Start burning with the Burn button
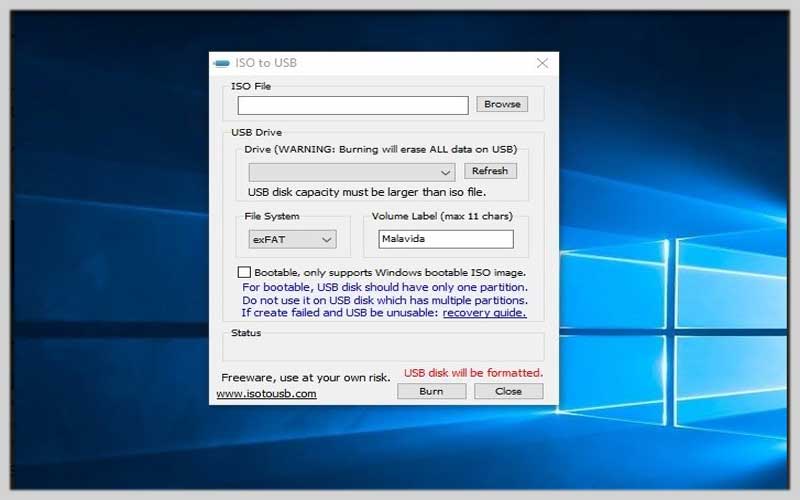 (432, 391)
